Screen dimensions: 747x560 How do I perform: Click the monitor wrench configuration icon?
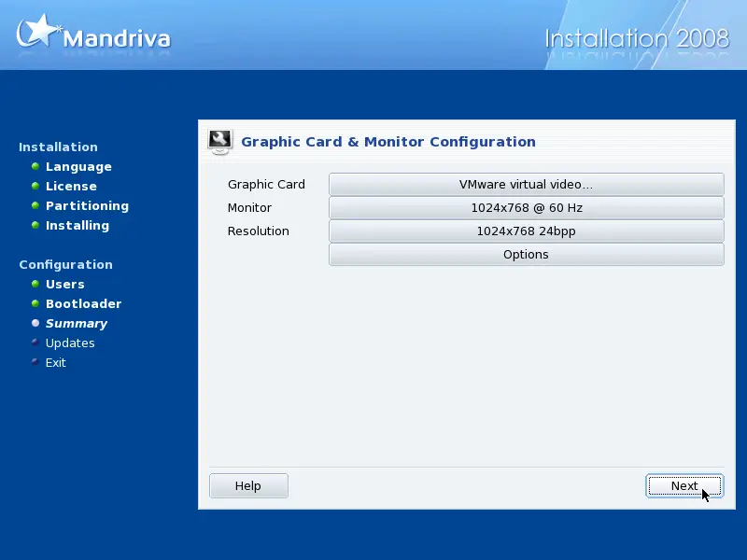(220, 142)
